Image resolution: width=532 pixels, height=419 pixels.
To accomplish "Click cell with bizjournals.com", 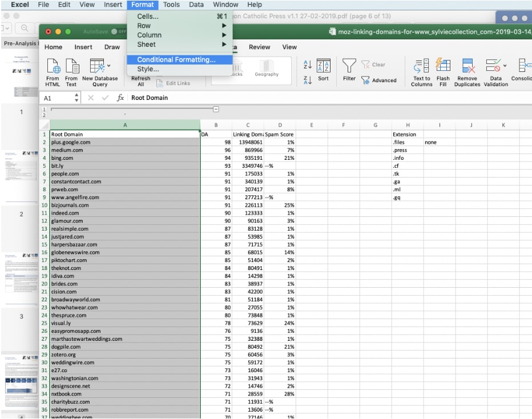I will tap(125, 206).
